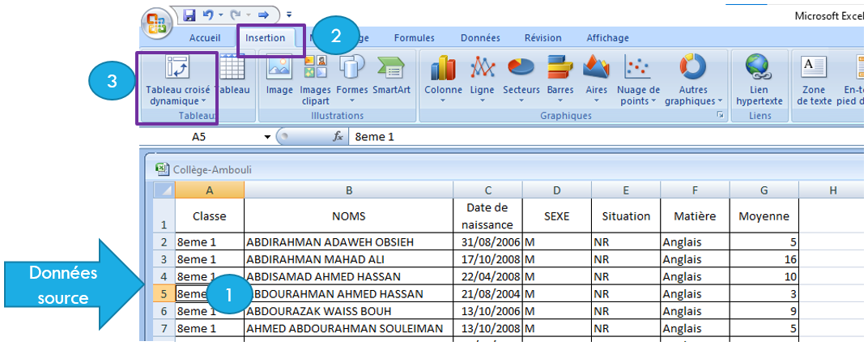Click the Select All corner of the sheet
This screenshot has height=350, width=868.
click(x=164, y=190)
